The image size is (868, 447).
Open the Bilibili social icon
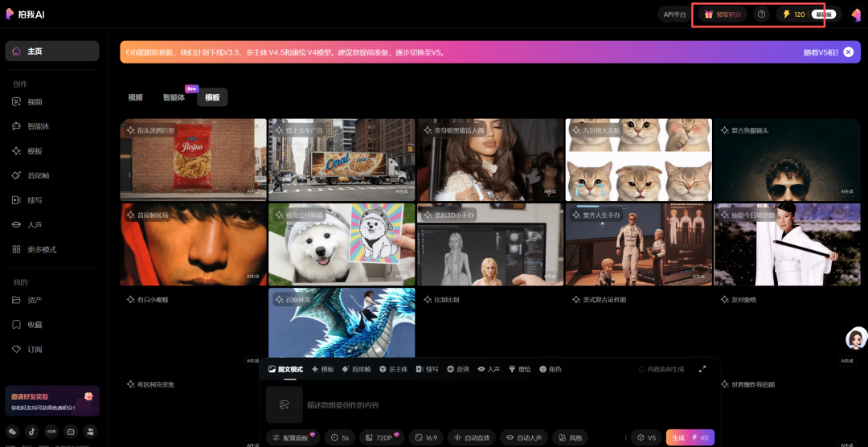(71, 431)
